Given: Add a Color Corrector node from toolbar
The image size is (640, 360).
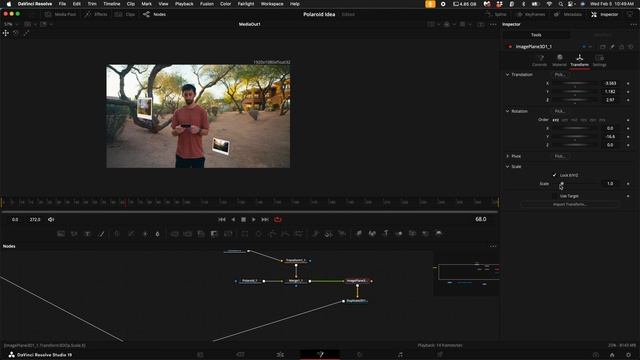Looking at the screenshot, I should pos(117,233).
